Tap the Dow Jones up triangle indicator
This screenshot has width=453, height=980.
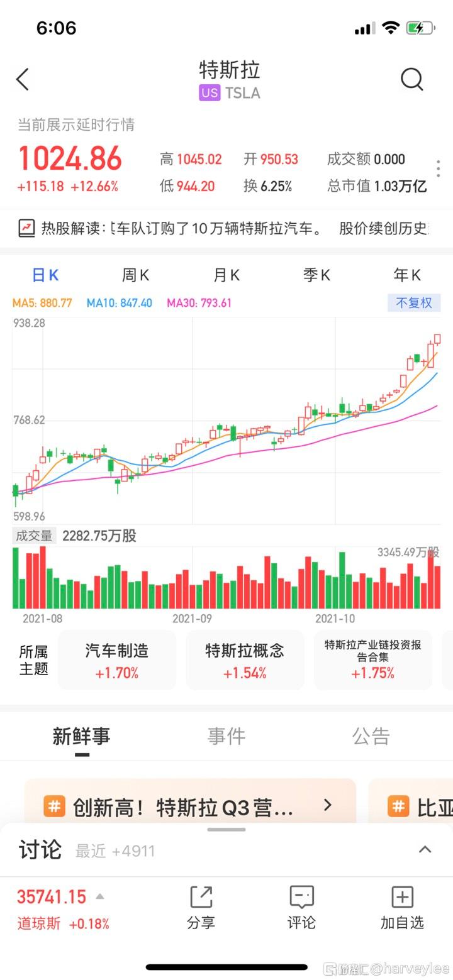pos(99,896)
